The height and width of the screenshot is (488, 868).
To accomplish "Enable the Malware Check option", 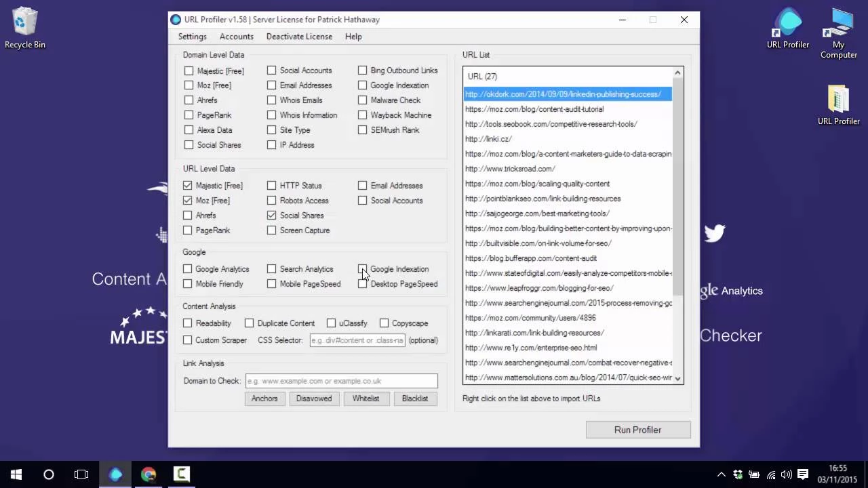I will point(362,100).
